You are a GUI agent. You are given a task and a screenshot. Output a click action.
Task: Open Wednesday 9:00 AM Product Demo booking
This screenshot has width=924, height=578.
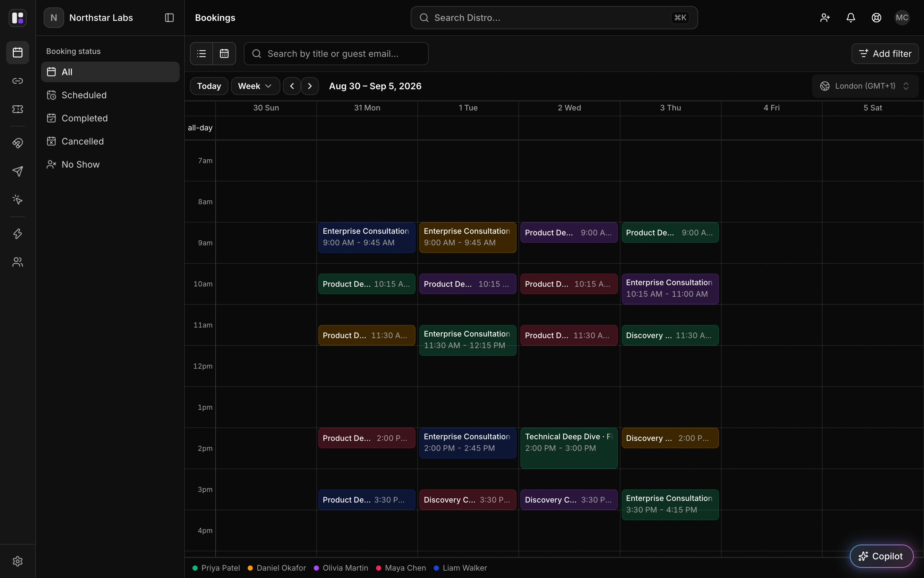[x=569, y=232]
